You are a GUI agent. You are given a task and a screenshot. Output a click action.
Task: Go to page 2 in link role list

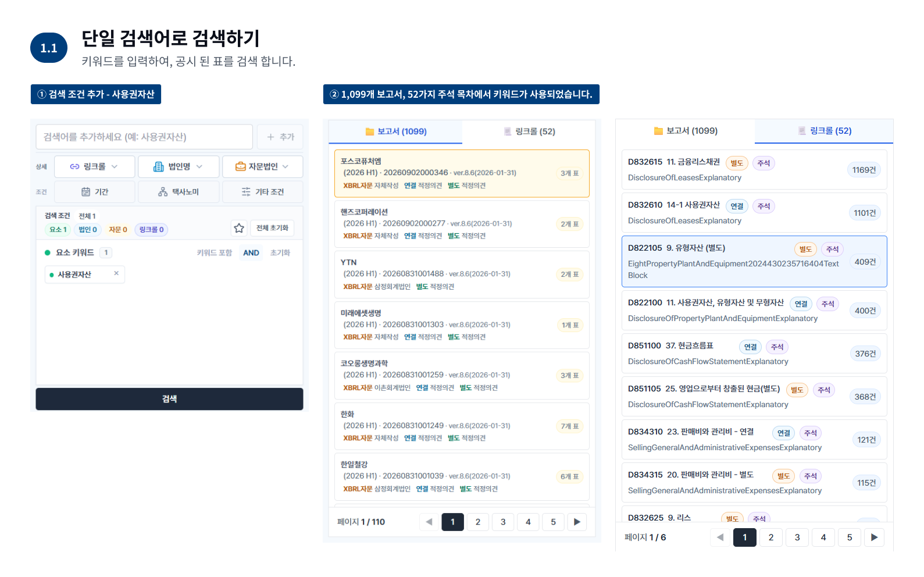coord(771,537)
